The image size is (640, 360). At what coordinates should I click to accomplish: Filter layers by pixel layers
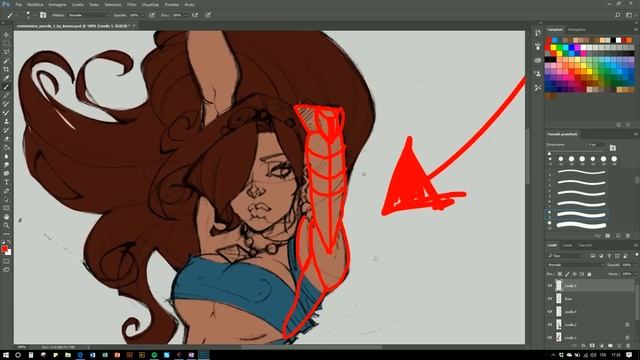click(593, 256)
